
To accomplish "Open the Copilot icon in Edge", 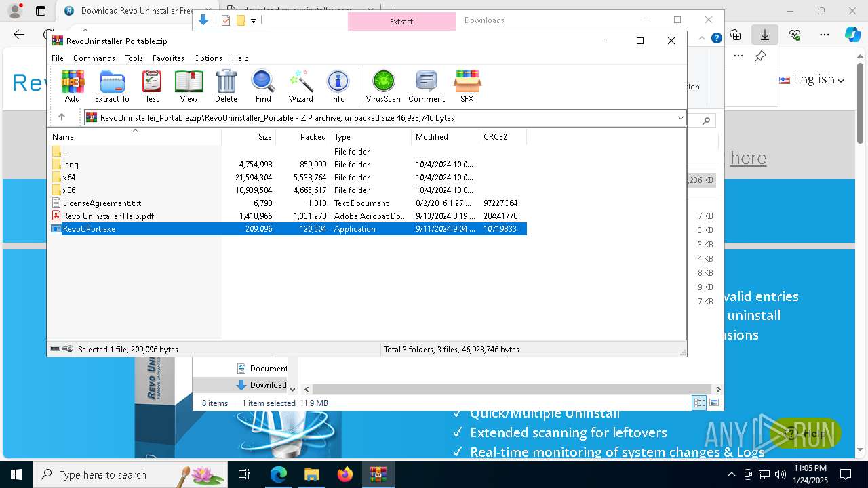I will (x=852, y=35).
